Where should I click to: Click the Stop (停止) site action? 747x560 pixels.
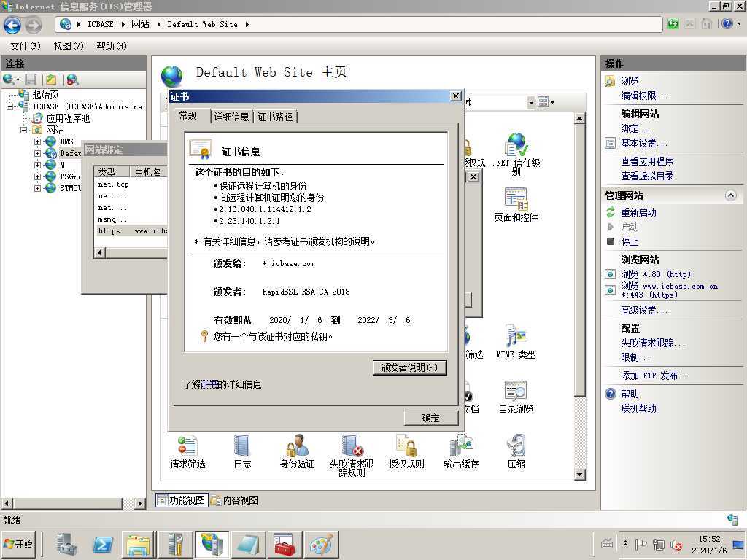(630, 241)
